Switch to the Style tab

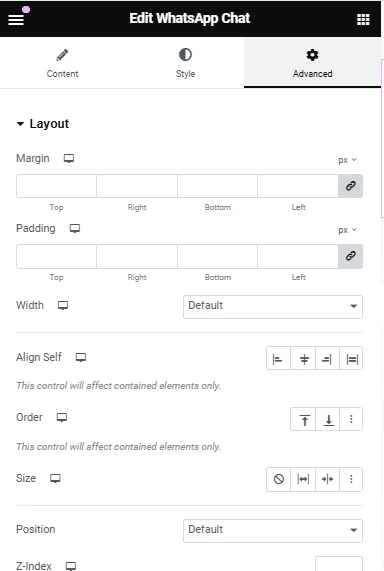[x=185, y=63]
